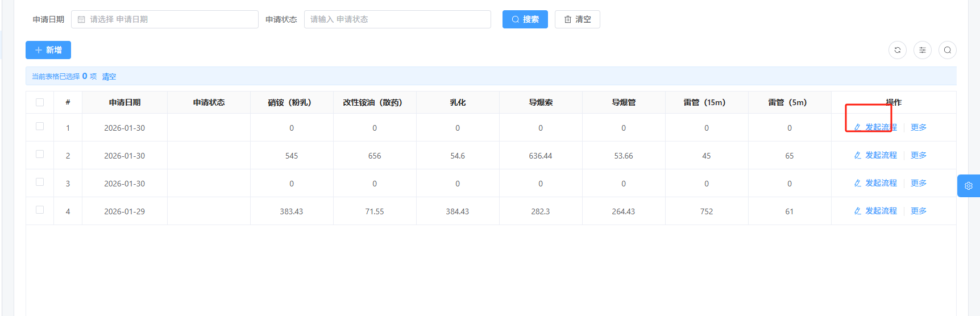Select the checkbox for row 4
Screen dimensions: 980x316
tap(40, 210)
